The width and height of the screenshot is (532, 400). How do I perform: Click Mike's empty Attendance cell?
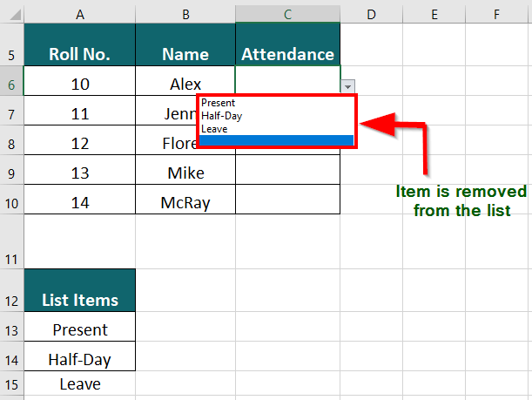[287, 173]
